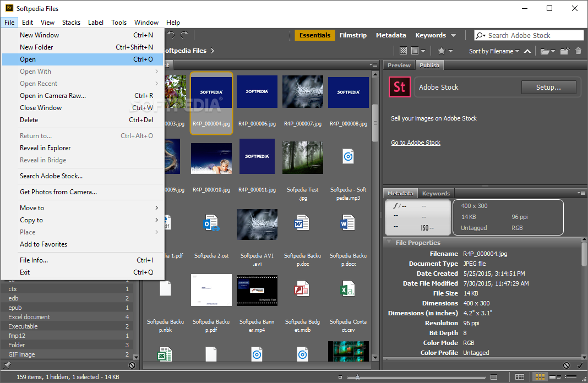
Task: Click the Adobe Stock Setup button
Action: click(x=548, y=87)
